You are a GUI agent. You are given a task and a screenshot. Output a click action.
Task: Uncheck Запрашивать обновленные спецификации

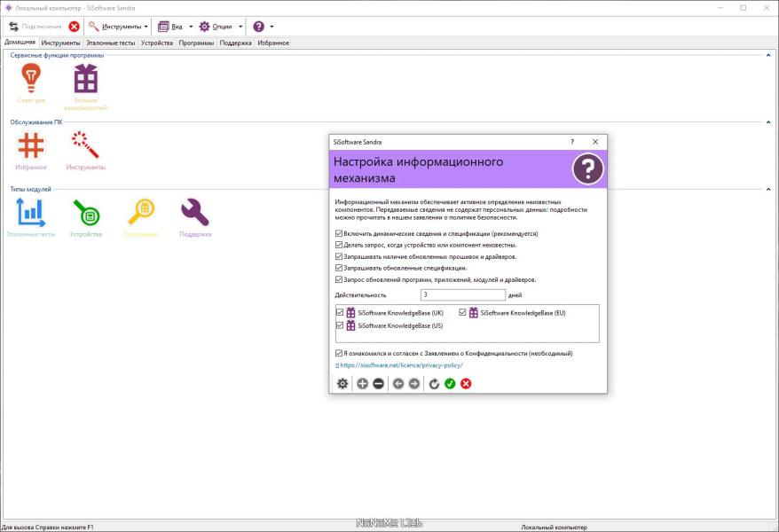click(x=339, y=268)
